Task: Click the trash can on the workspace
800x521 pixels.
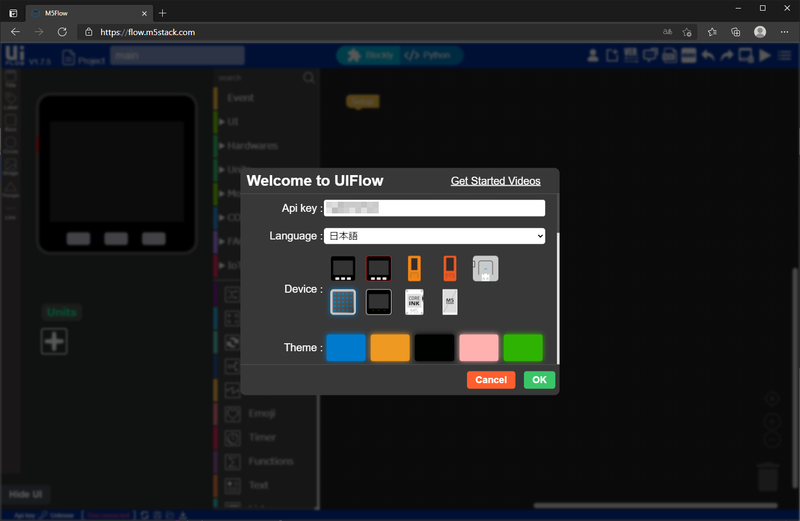Action: (x=768, y=477)
